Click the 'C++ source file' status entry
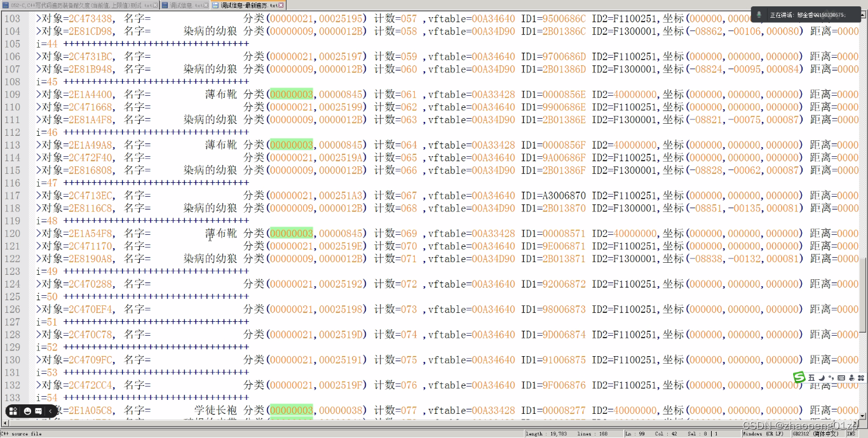Viewport: 868px width, 438px height. (x=21, y=434)
